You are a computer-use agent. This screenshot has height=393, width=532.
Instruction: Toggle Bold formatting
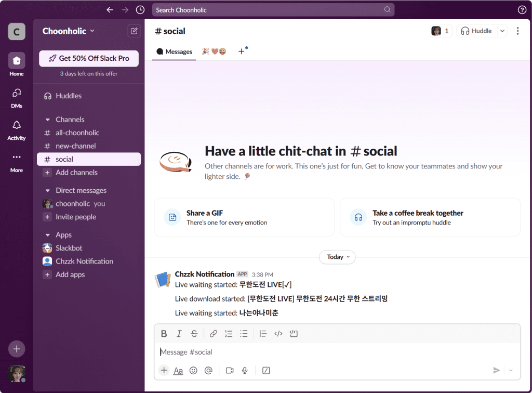pos(164,334)
